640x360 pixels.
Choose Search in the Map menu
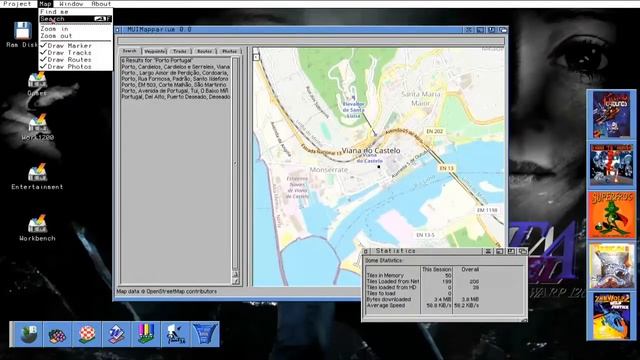pos(76,19)
